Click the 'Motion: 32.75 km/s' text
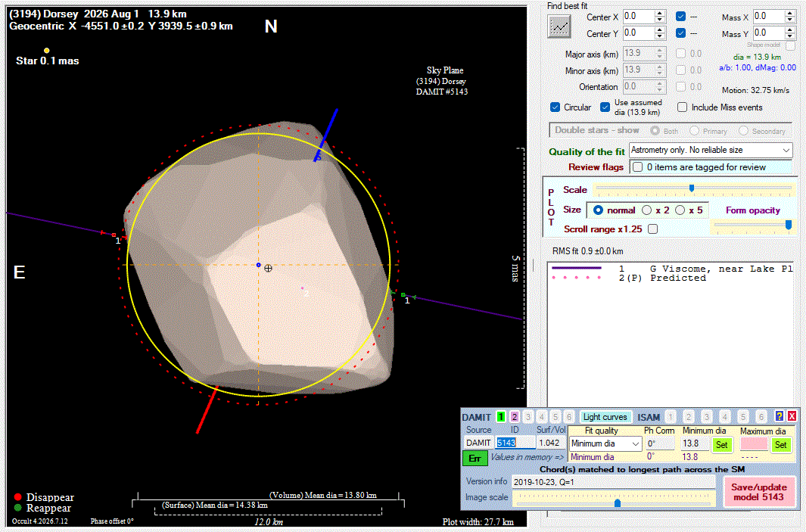 755,90
